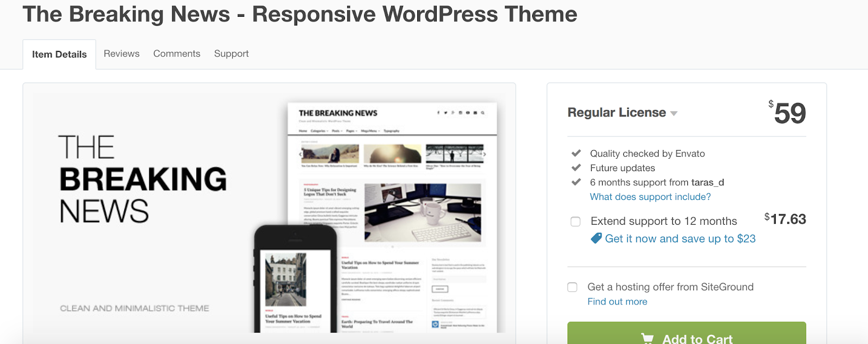The height and width of the screenshot is (344, 868).
Task: Click the Future updates text
Action: coord(622,168)
